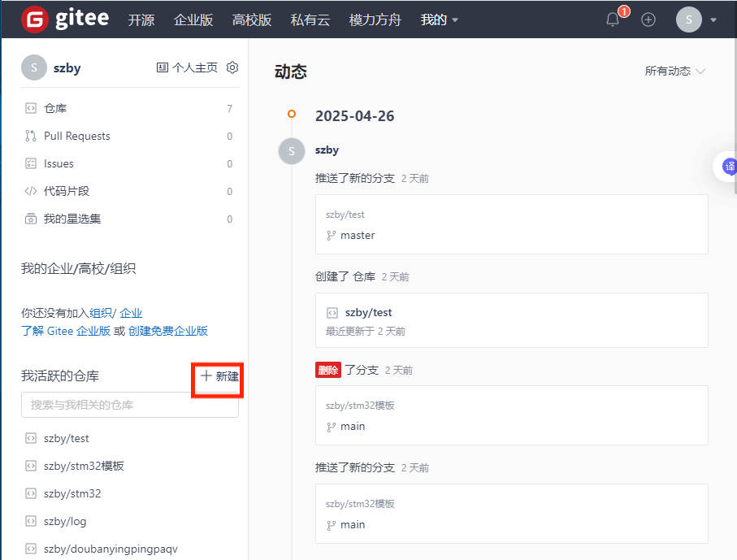Screen dimensions: 737x560
Task: Open the user avatar menu in header
Action: click(x=688, y=20)
